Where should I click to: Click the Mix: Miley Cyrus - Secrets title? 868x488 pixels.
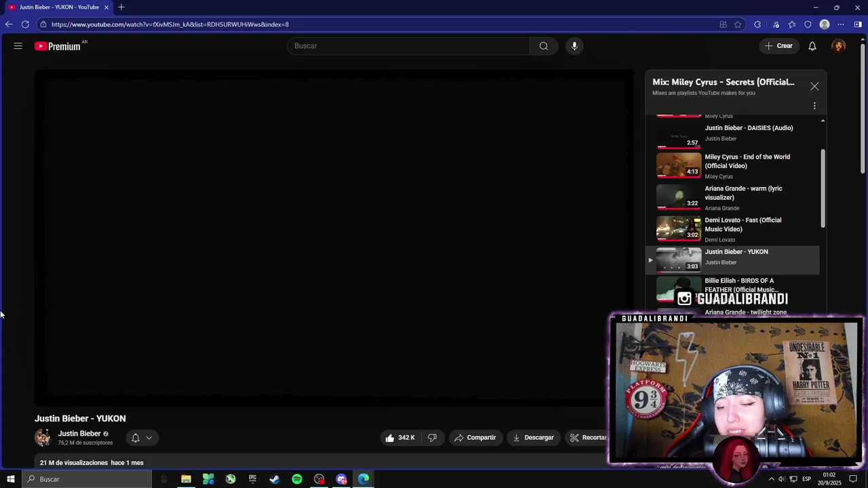pos(723,82)
